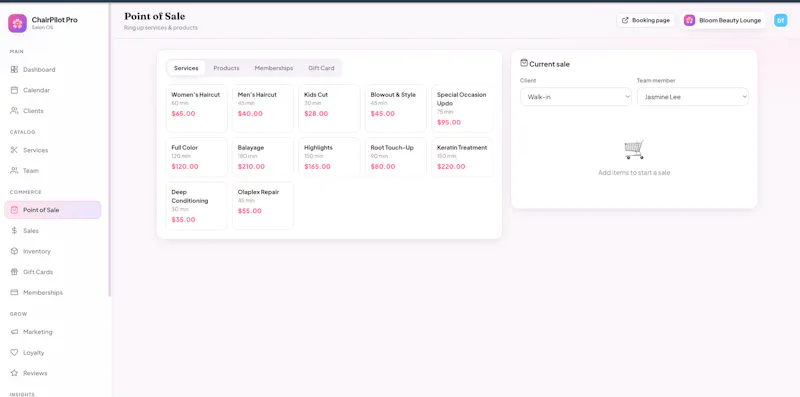The height and width of the screenshot is (397, 800).
Task: Switch to the Services tab
Action: (186, 68)
